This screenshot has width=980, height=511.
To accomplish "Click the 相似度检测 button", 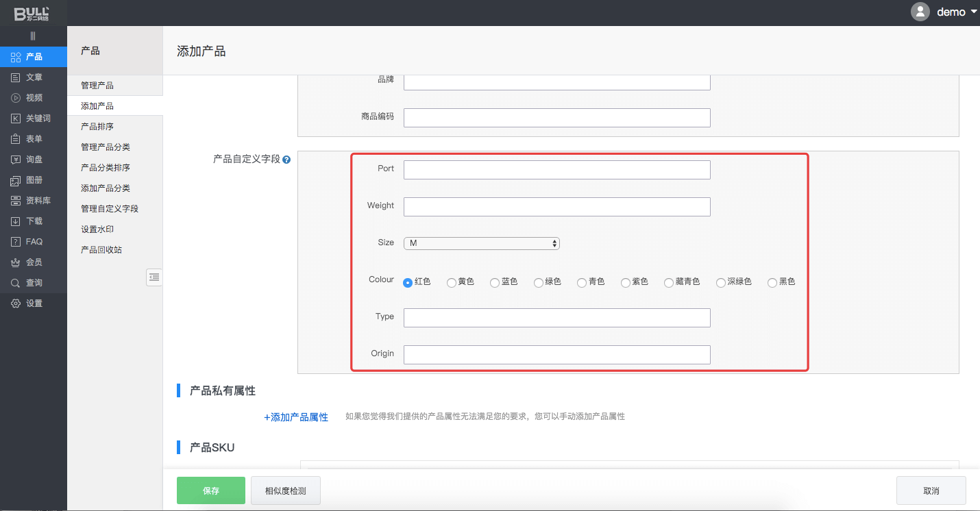I will (x=285, y=490).
